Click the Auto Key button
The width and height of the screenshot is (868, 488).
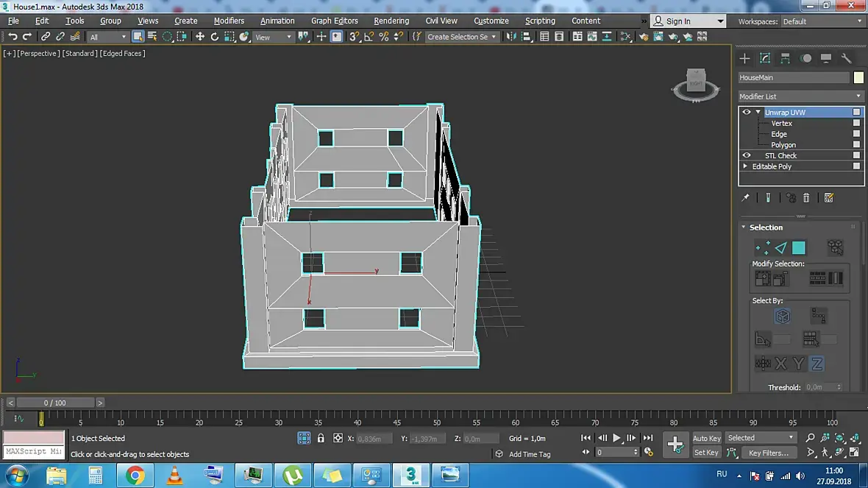[706, 438]
